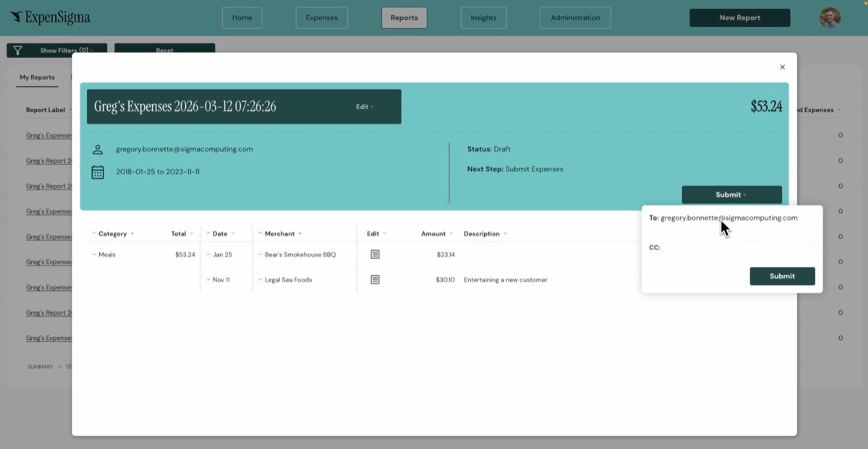Viewport: 868px width, 449px height.
Task: Collapse the Meals category row
Action: [x=94, y=254]
